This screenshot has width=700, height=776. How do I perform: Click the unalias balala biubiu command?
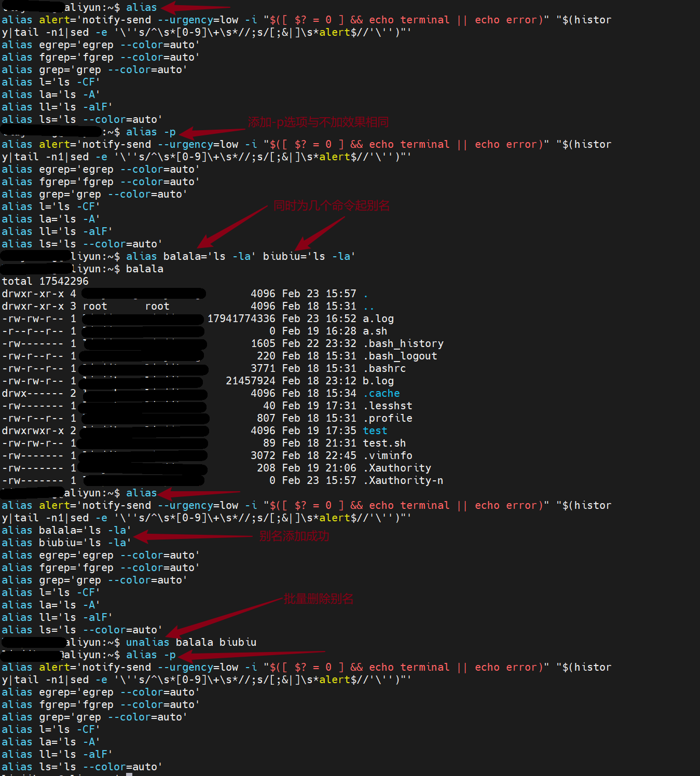tap(192, 642)
